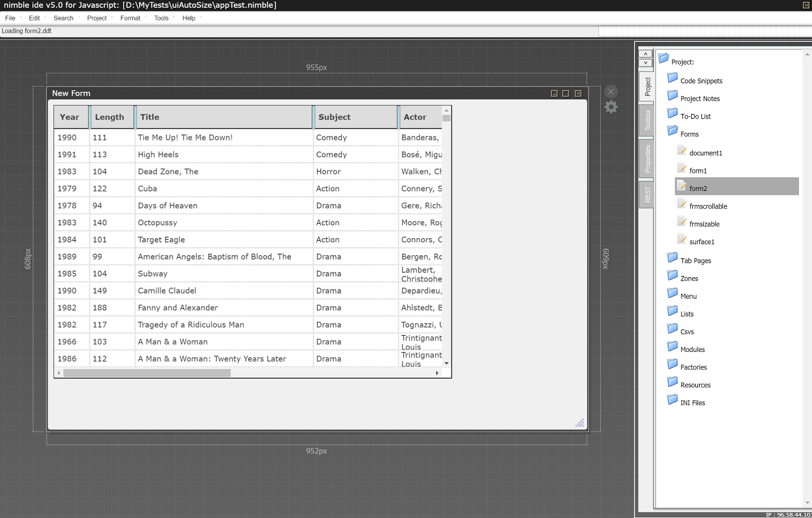Screen dimensions: 812x518
Task: Open the Project menu
Action: 97,18
